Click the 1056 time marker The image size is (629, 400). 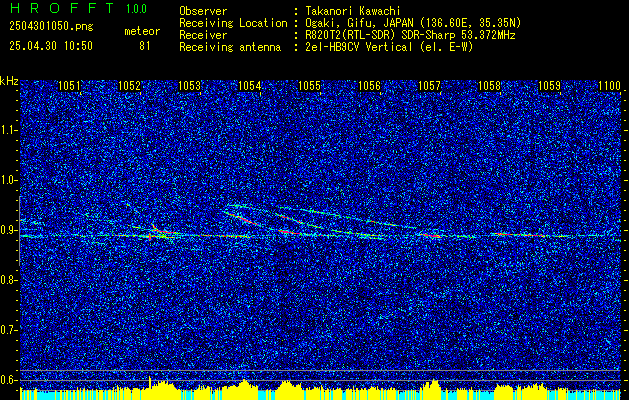[369, 86]
